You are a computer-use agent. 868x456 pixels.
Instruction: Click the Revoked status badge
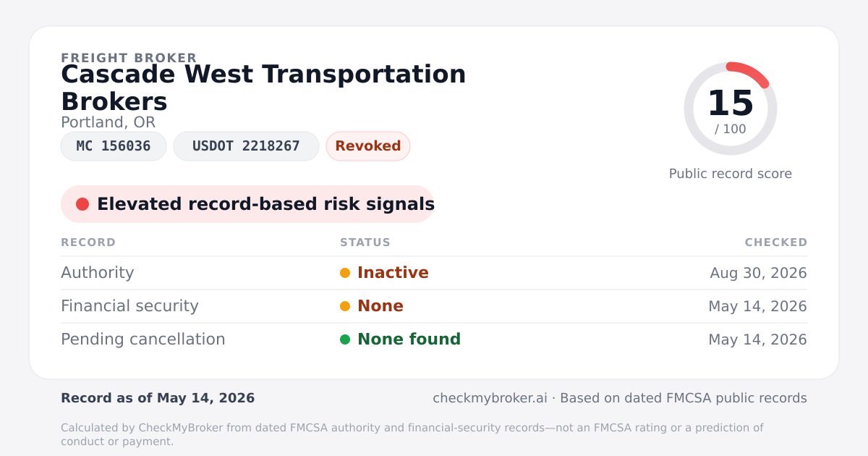pos(368,146)
